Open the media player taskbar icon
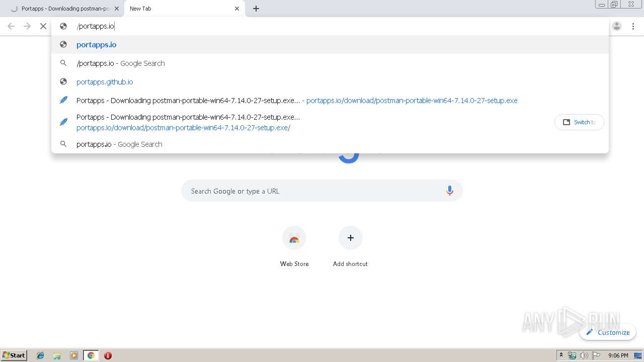The height and width of the screenshot is (362, 644). coord(74,355)
